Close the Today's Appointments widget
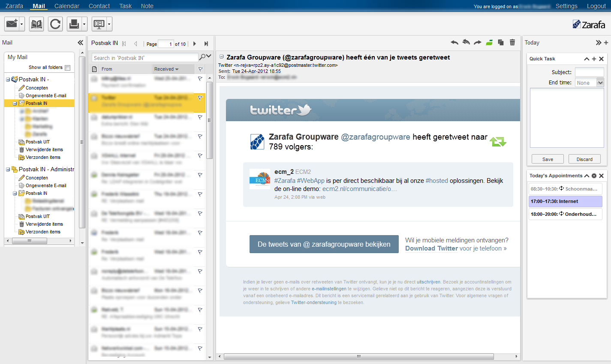The image size is (611, 364). tap(601, 176)
